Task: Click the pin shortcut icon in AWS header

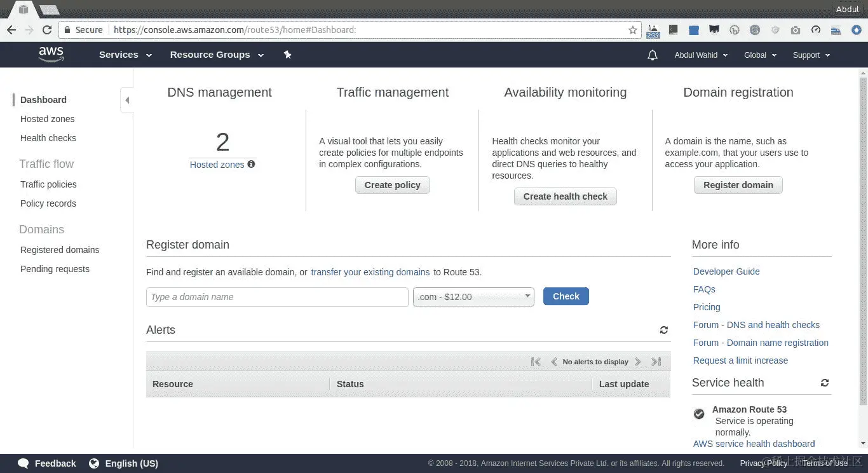Action: [287, 55]
